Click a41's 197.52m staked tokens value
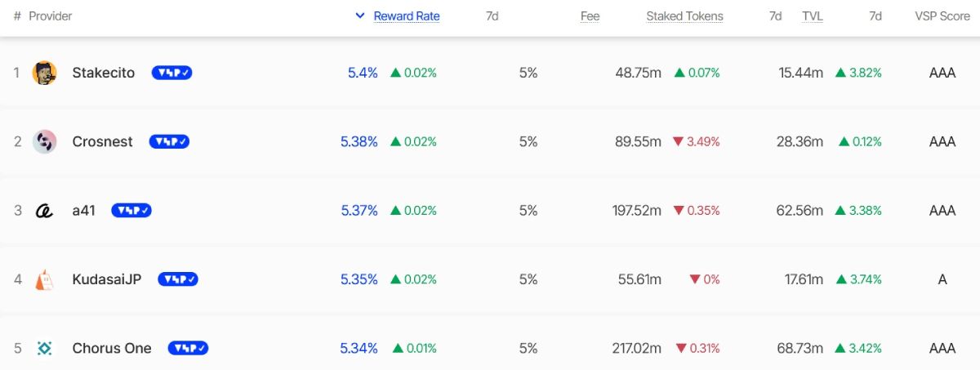 click(637, 211)
